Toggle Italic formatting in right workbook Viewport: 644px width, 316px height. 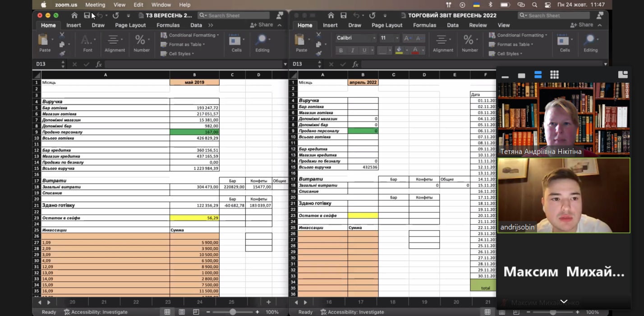(353, 51)
